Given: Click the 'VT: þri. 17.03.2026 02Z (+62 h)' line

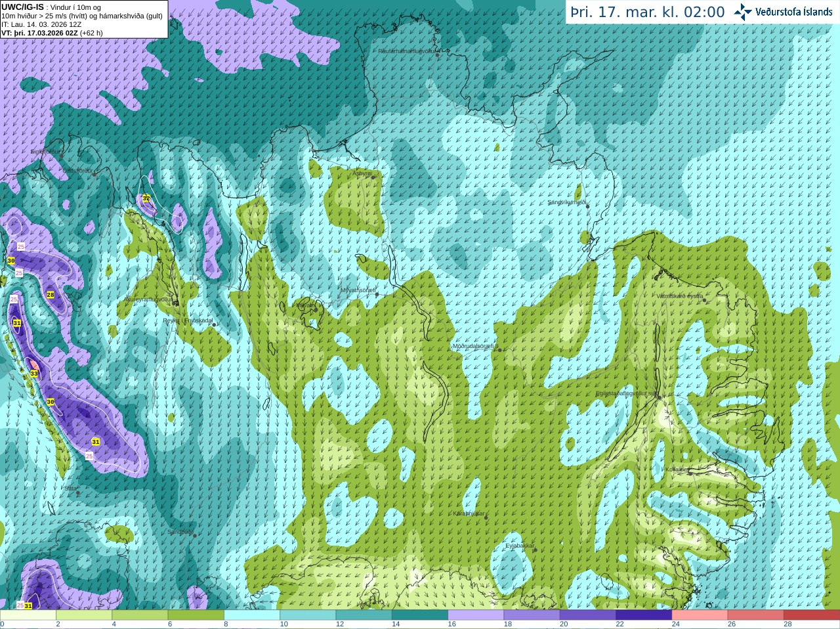Looking at the screenshot, I should (x=52, y=33).
